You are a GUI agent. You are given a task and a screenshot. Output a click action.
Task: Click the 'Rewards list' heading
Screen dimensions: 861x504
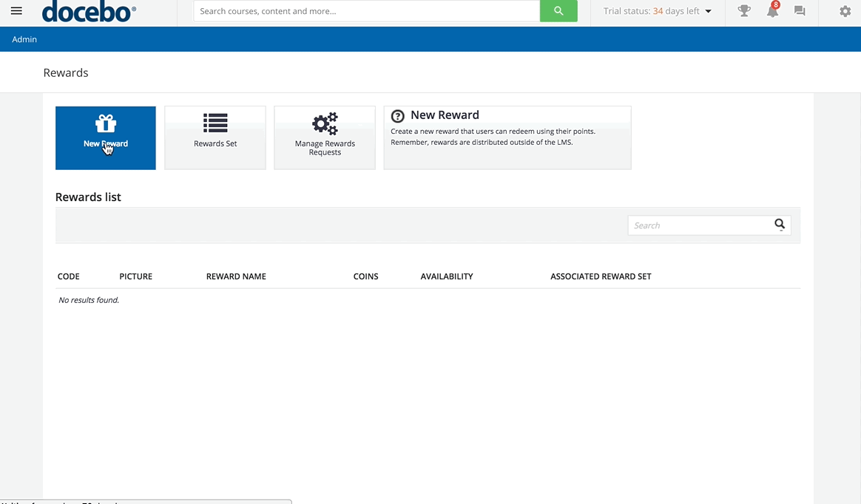(x=88, y=197)
